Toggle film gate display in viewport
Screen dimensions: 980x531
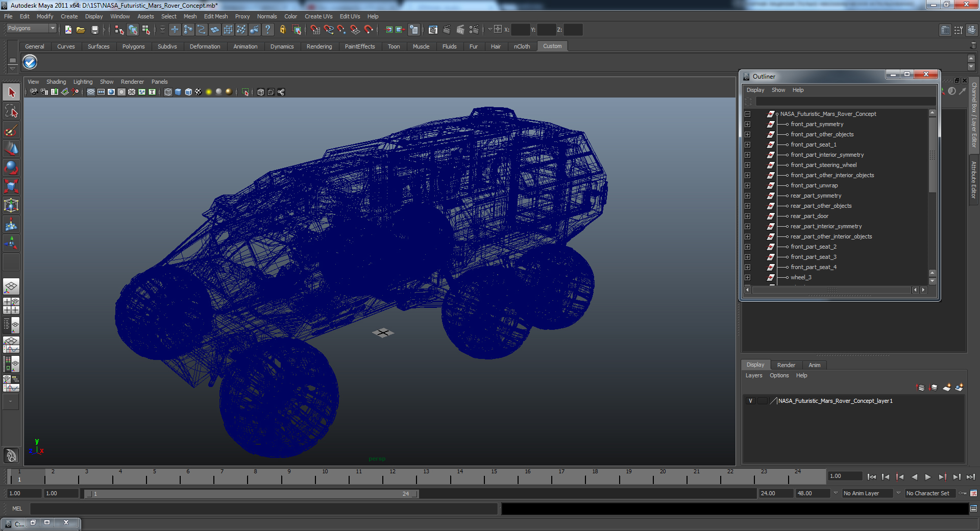coord(101,92)
